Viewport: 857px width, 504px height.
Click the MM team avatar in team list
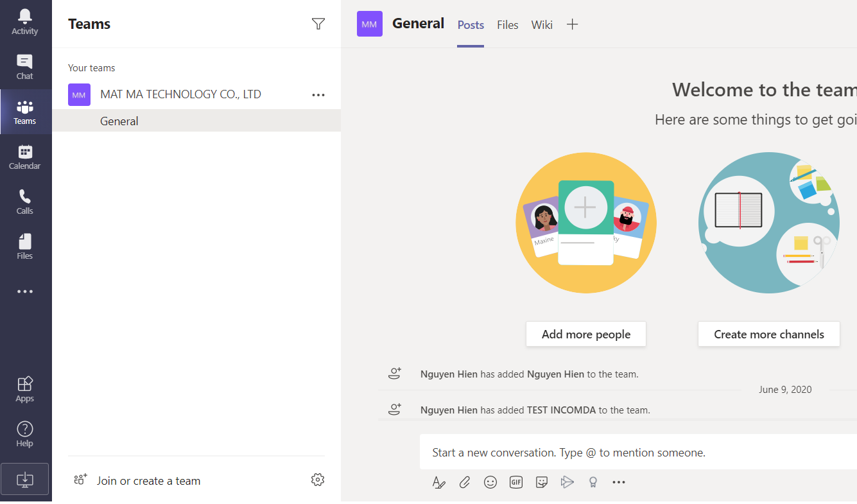79,95
